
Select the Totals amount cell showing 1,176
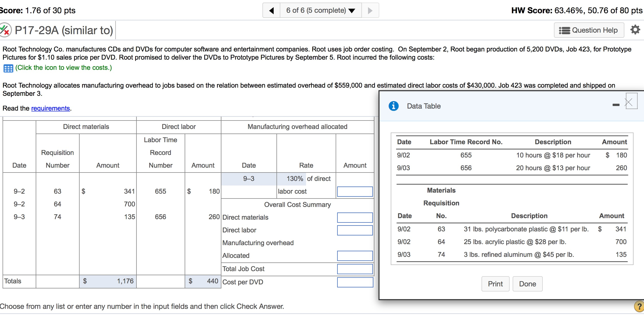pos(108,281)
